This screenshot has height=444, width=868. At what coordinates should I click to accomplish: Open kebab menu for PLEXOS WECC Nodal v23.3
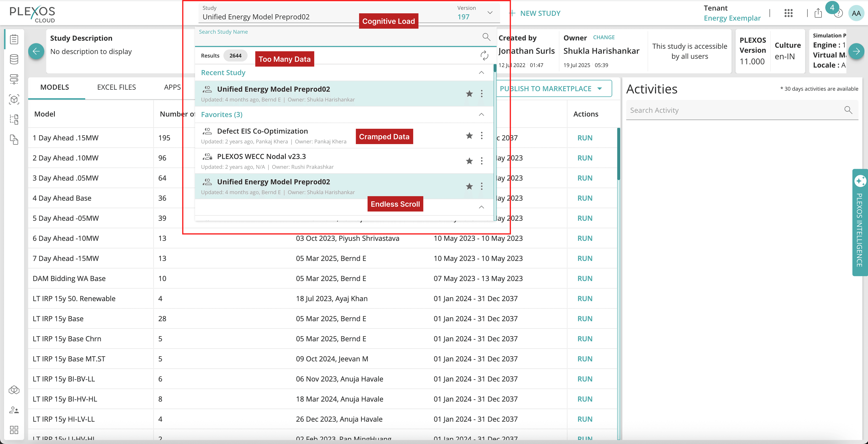click(x=481, y=161)
